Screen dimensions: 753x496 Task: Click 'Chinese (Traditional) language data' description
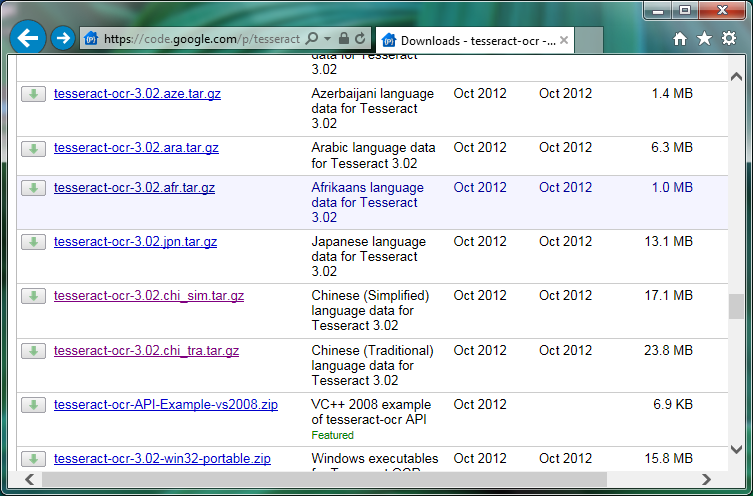tap(373, 365)
